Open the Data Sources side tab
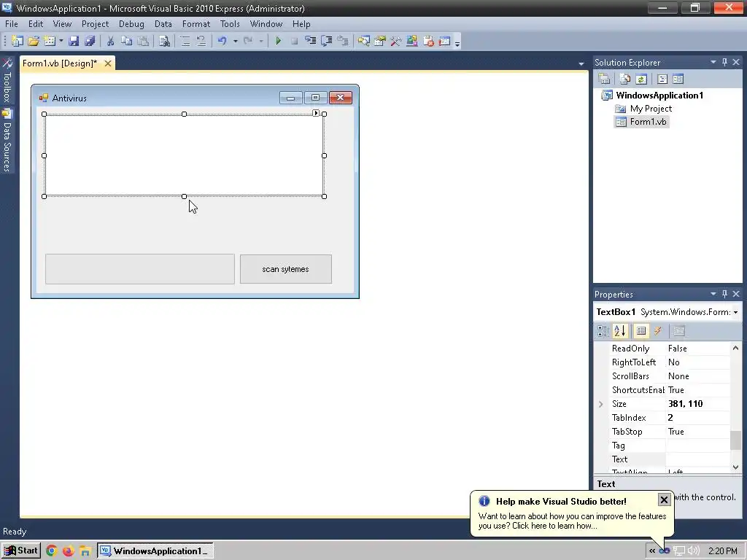The height and width of the screenshot is (560, 747). click(7, 141)
